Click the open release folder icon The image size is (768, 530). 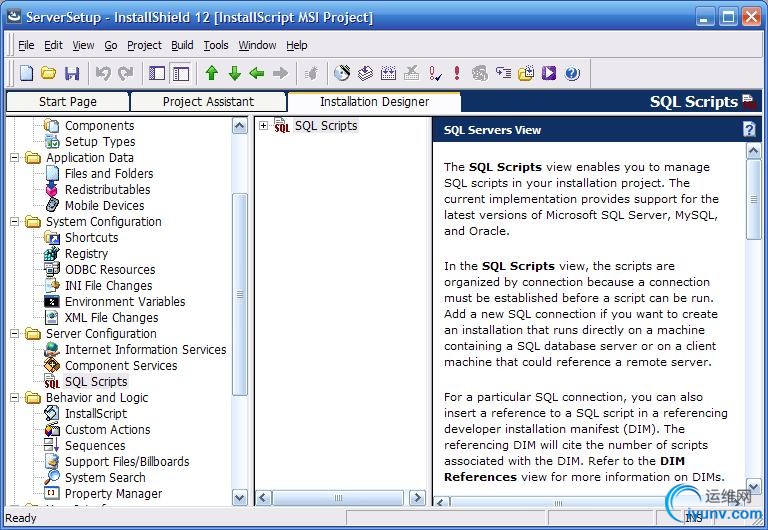point(526,73)
